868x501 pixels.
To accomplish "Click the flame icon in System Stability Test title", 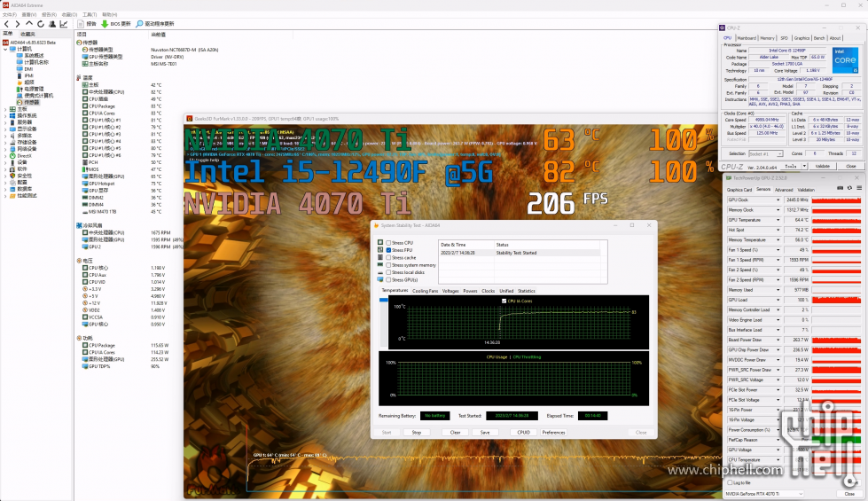I will click(377, 225).
